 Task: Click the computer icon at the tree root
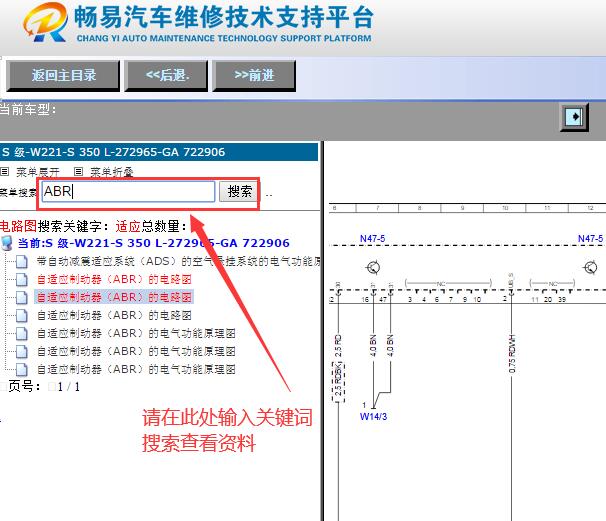[7, 243]
